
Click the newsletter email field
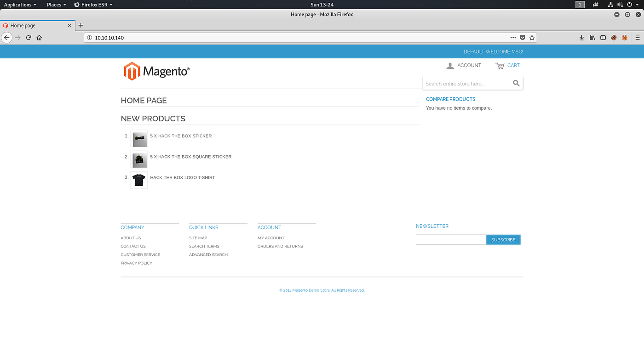(451, 239)
